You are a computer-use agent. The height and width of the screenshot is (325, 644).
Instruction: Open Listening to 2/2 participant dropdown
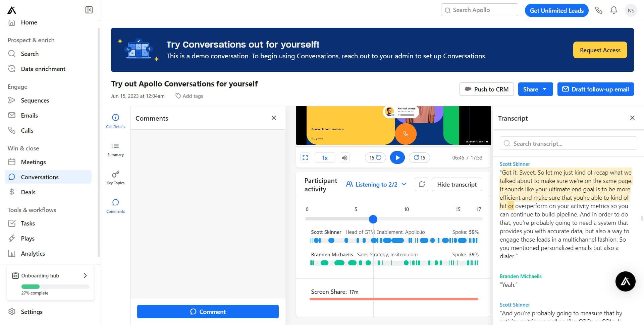click(376, 185)
